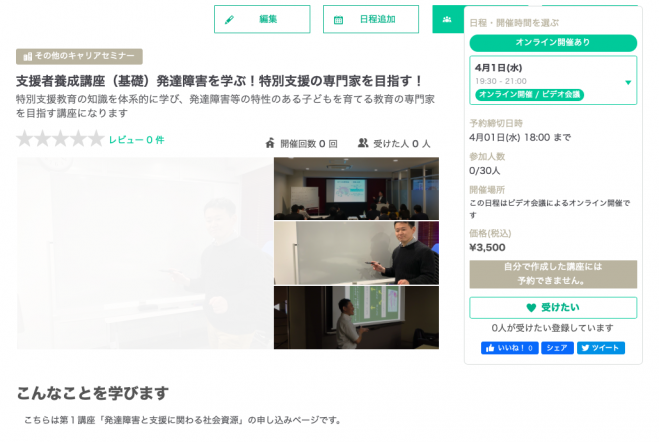
Task: Click the building icon in category tag
Action: 28,56
